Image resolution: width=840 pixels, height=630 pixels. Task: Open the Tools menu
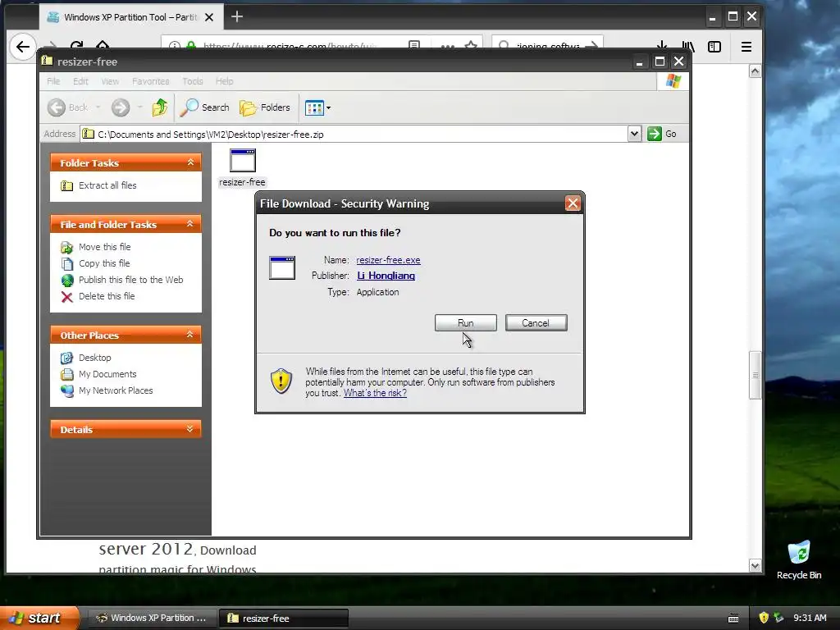(192, 81)
